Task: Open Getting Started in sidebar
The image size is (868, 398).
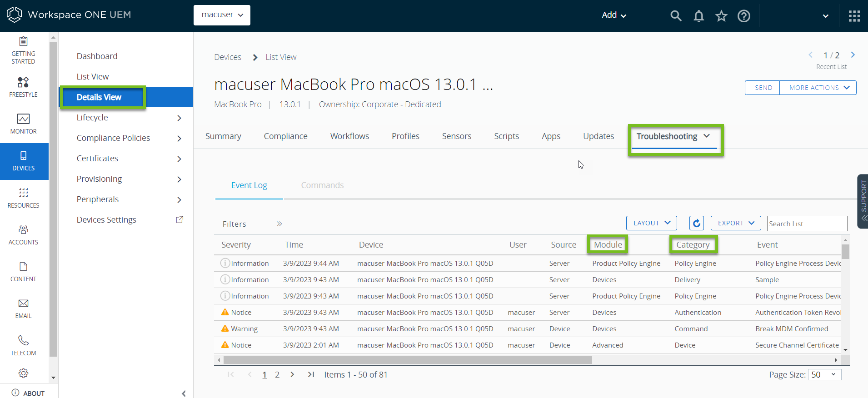Action: 24,50
